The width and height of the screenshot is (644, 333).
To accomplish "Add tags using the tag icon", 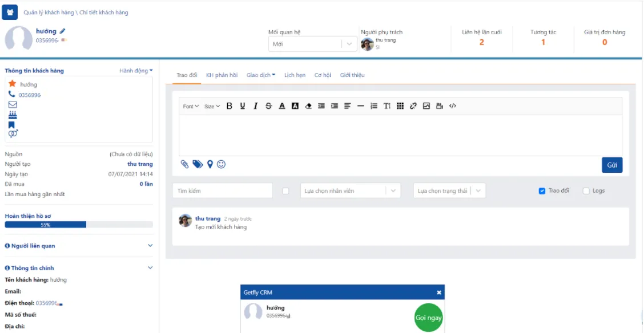I will 198,164.
